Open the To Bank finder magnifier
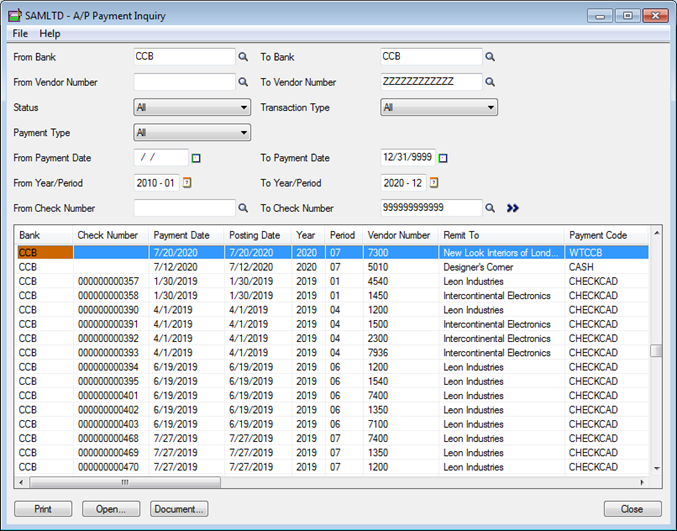The image size is (677, 531). (x=490, y=57)
